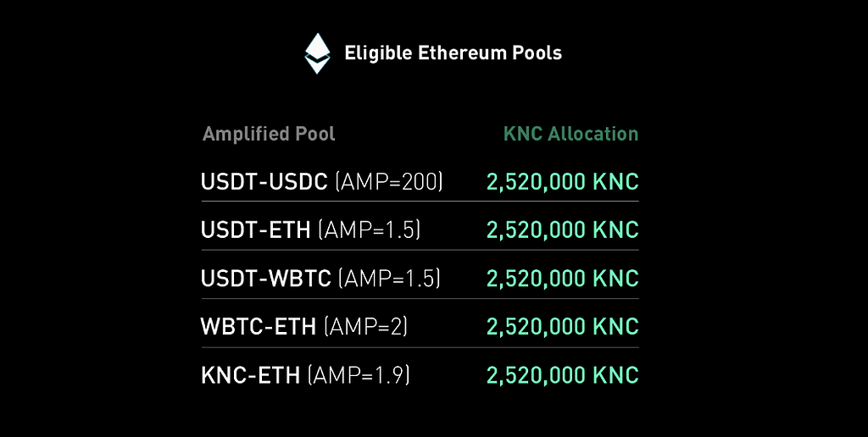Click the AMP=1.5 label beside USDT-ETH
This screenshot has width=868, height=437.
(x=370, y=230)
